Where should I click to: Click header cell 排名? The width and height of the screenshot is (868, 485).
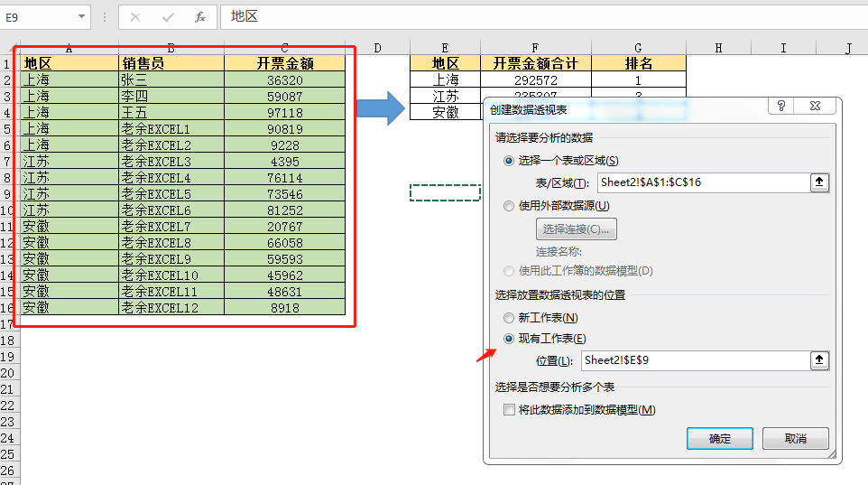point(638,63)
